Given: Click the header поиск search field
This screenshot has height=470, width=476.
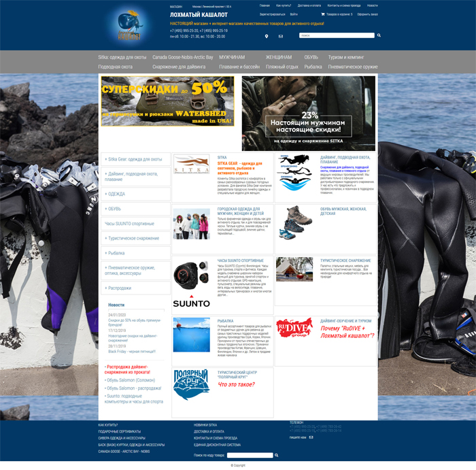Looking at the screenshot, I should coord(337,35).
